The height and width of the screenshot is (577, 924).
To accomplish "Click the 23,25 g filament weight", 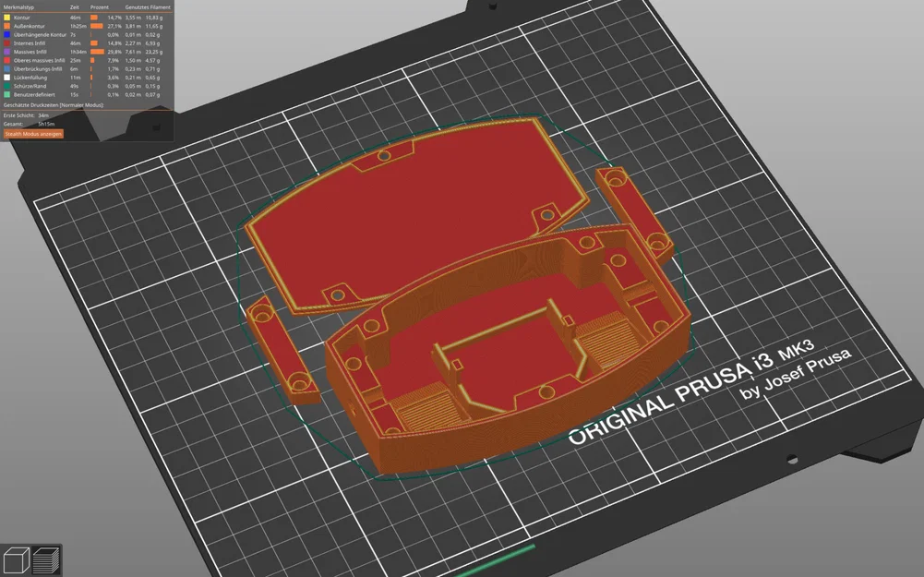I will click(x=154, y=52).
